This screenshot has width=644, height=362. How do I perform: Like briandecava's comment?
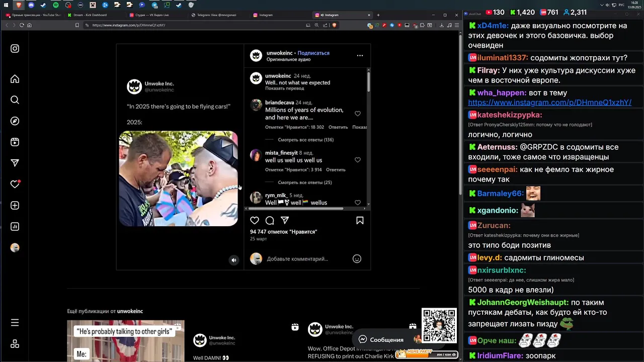coord(358,114)
